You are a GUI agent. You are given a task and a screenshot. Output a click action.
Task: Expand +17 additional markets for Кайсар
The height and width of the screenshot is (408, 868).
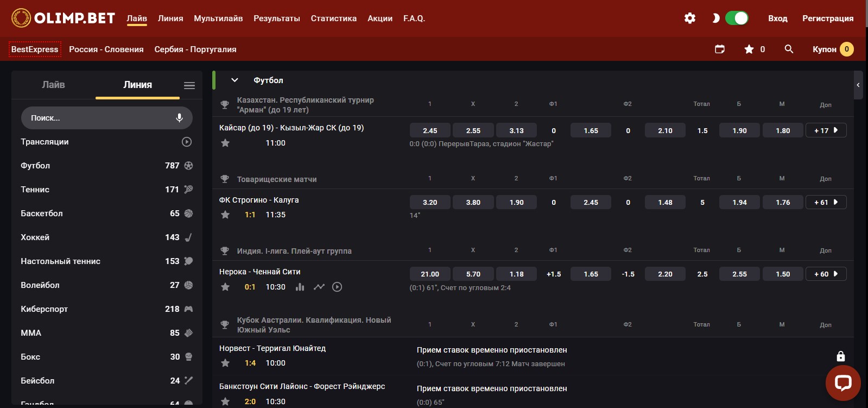(x=826, y=130)
